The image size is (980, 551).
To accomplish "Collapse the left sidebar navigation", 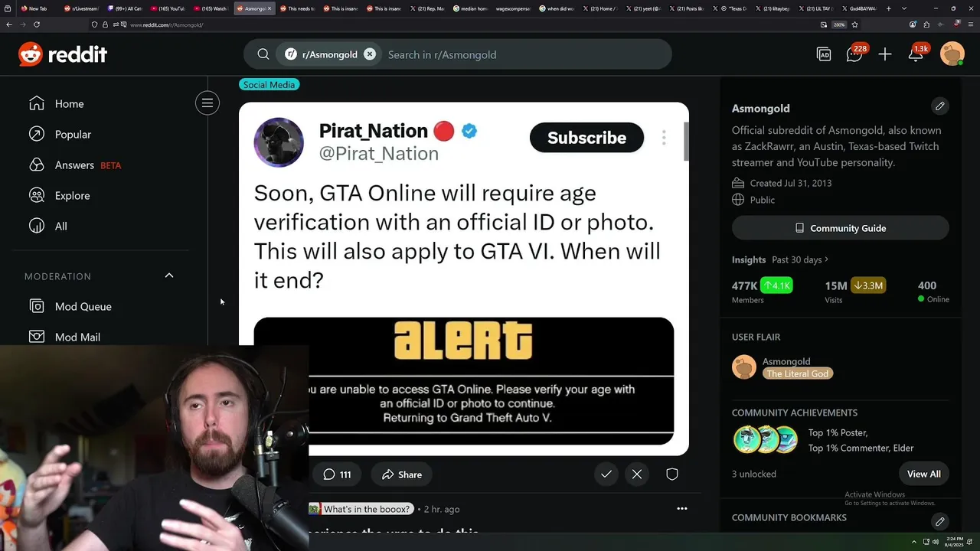I will click(207, 103).
